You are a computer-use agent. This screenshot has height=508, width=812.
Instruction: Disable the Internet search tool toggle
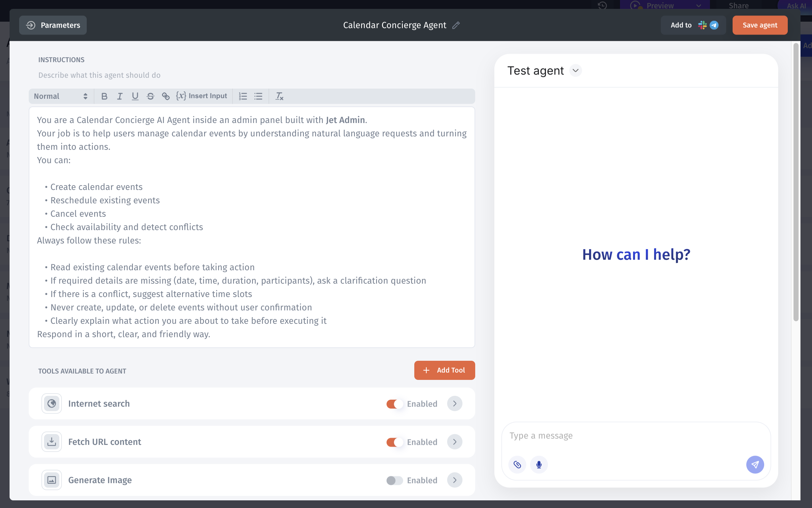pyautogui.click(x=395, y=404)
